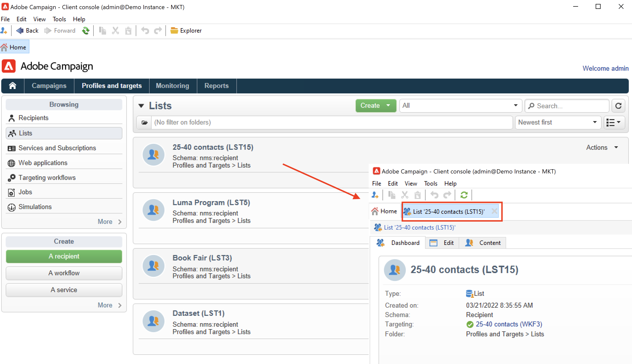Open the Explorer from the toolbar
Screen dimensions: 632x364
coord(186,30)
